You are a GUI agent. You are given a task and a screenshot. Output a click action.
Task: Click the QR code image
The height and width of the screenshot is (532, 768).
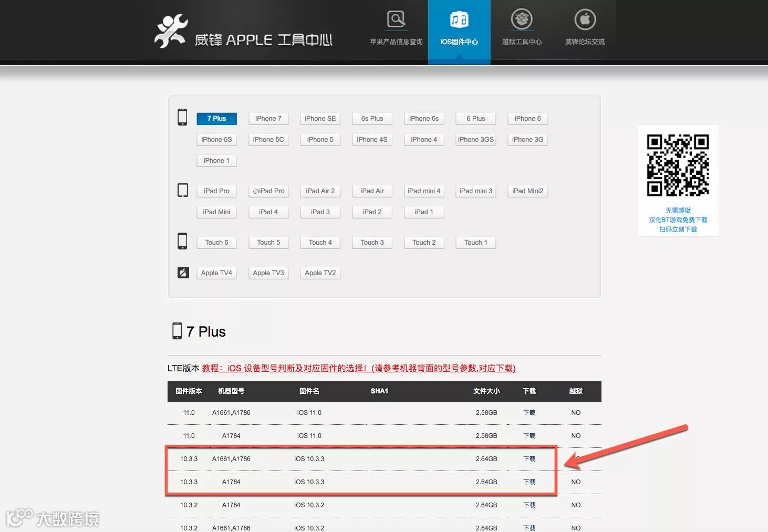pyautogui.click(x=678, y=165)
